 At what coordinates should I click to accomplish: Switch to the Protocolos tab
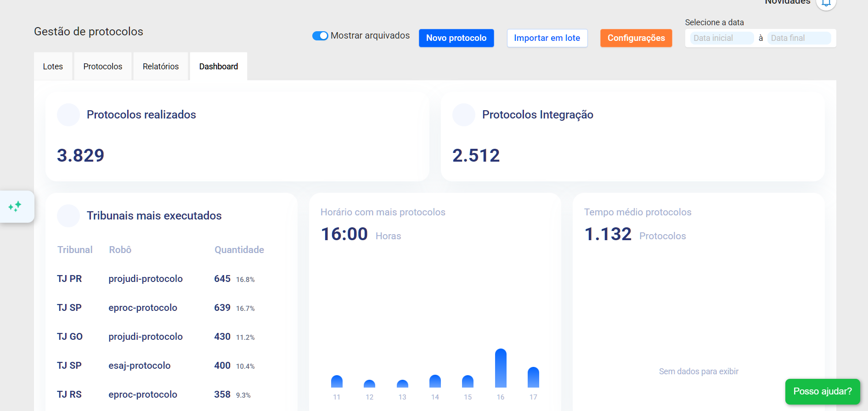pos(103,67)
